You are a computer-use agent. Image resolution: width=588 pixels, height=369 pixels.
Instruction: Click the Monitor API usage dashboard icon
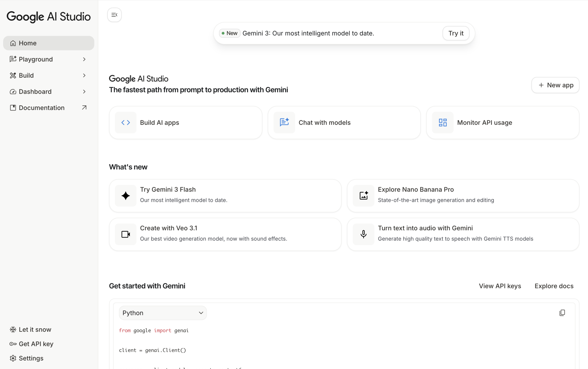pyautogui.click(x=443, y=122)
